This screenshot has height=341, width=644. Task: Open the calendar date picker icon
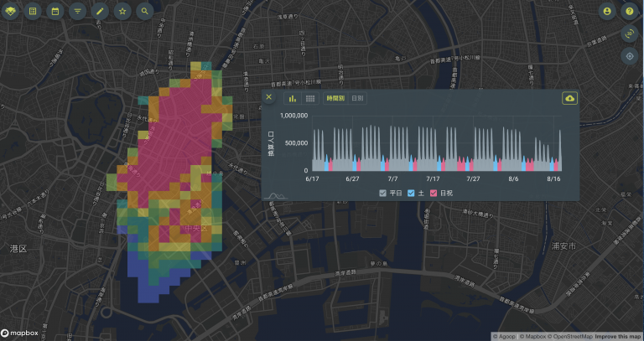(55, 12)
